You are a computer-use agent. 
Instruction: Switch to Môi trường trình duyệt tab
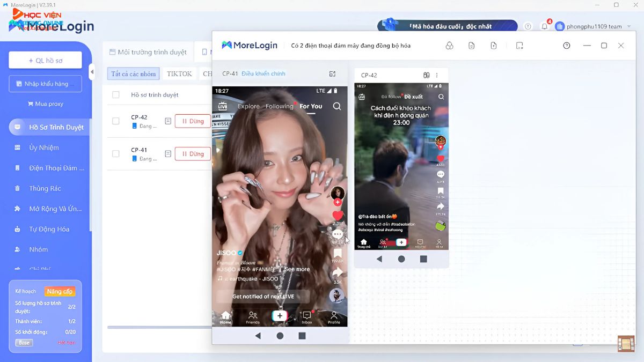[x=148, y=52]
